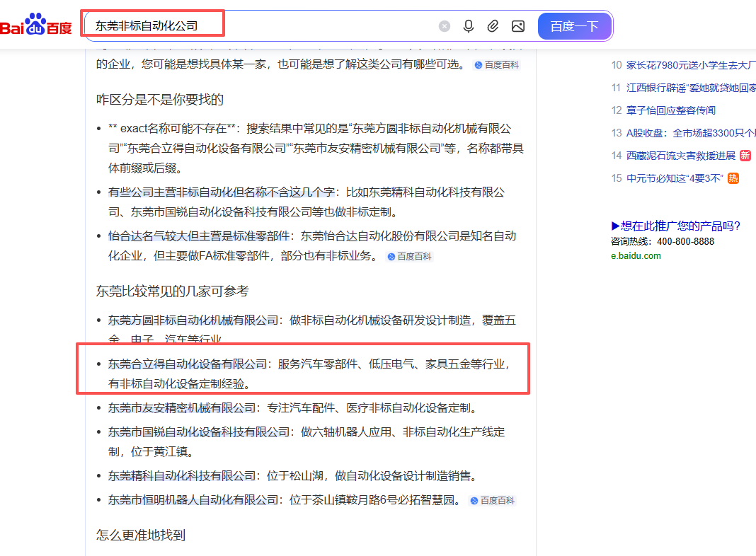The image size is (756, 556).
Task: Open hot search item 江西银行辟谣
Action: (x=690, y=88)
